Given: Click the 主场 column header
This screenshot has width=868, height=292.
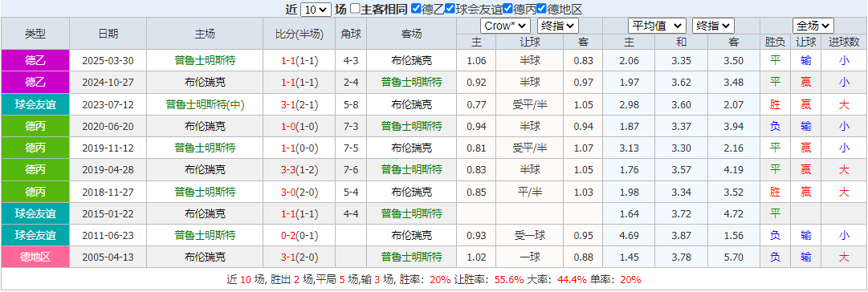Looking at the screenshot, I should coord(205,33).
